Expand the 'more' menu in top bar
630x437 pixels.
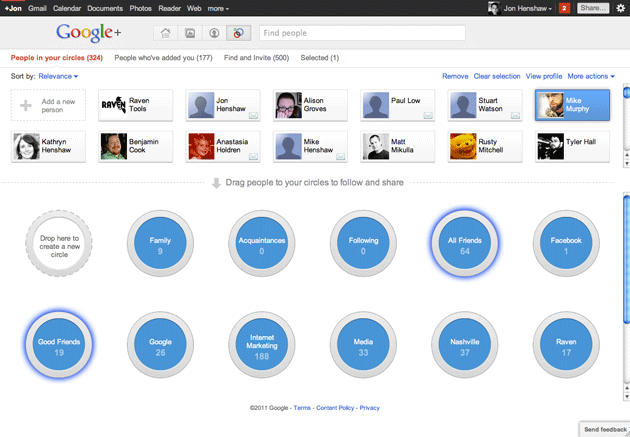click(218, 8)
